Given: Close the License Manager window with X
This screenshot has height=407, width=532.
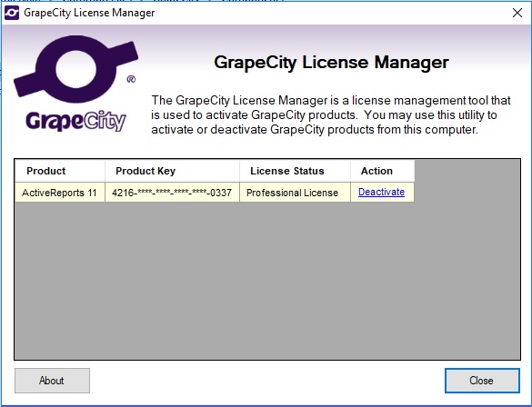Looking at the screenshot, I should (517, 13).
